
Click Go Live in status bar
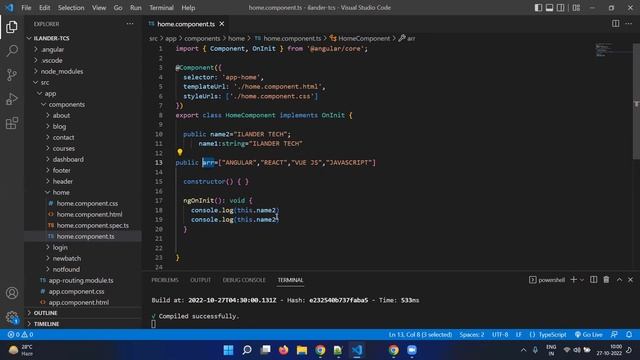tap(589, 334)
